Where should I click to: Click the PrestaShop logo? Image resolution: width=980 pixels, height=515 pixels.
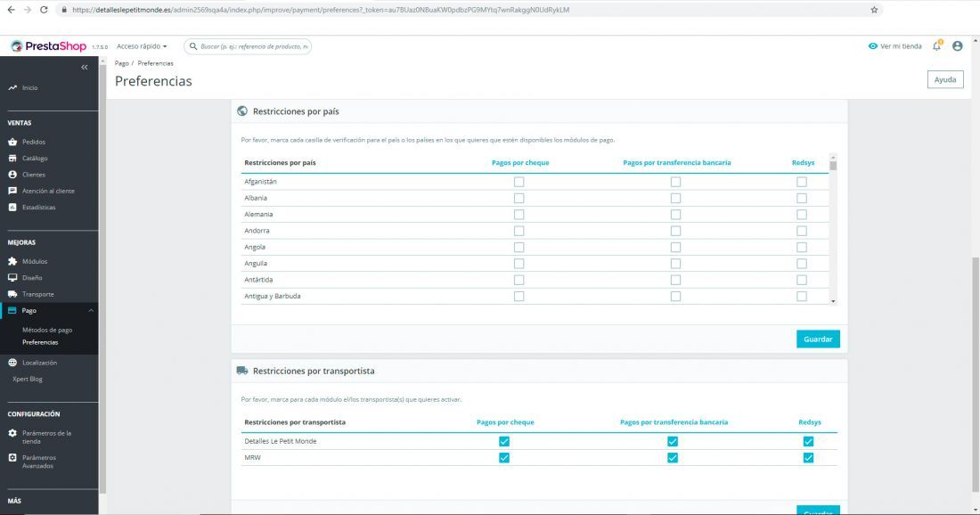[49, 46]
